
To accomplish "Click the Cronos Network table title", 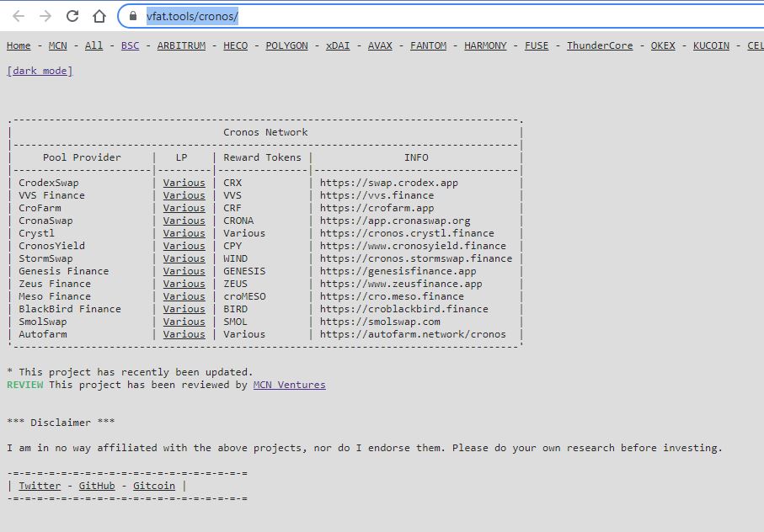I will coord(265,132).
